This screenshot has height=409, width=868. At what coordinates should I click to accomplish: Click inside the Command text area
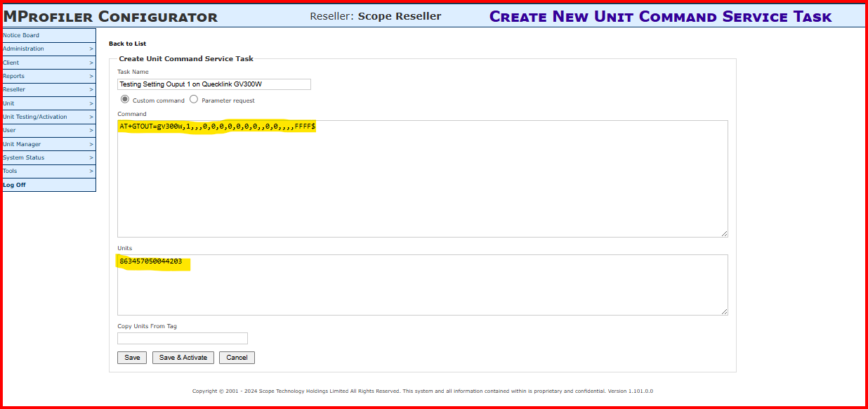pyautogui.click(x=423, y=178)
